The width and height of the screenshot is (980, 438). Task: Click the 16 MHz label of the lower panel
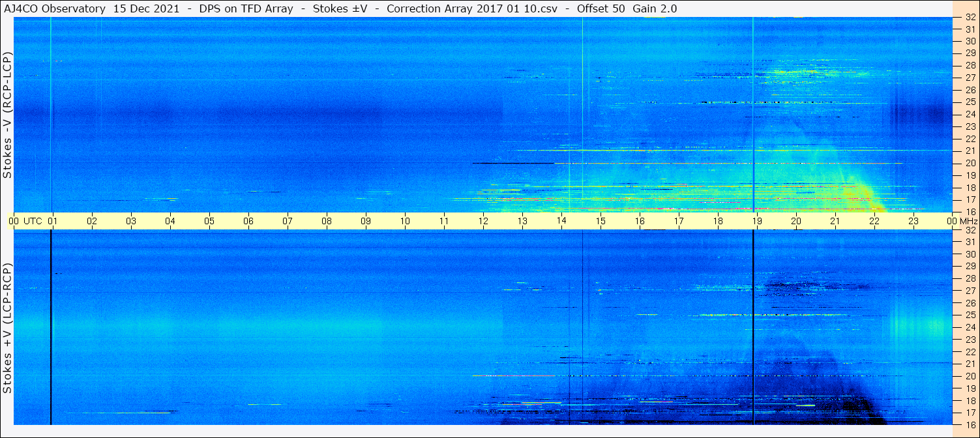click(x=970, y=424)
